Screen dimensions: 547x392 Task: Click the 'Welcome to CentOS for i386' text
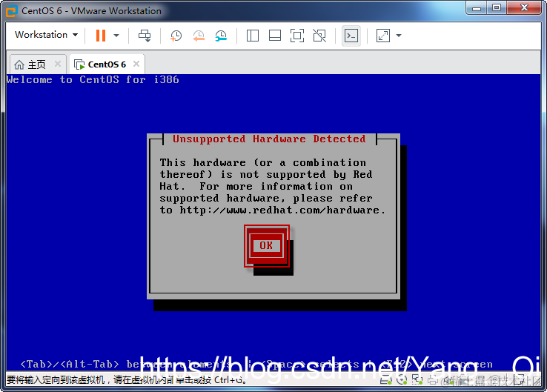pyautogui.click(x=93, y=80)
